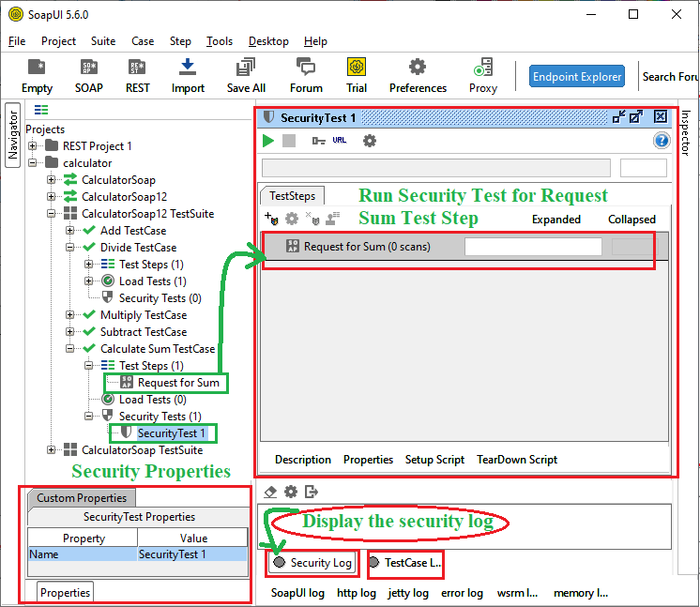
Task: Configure security scan gear icon
Action: coord(292,219)
